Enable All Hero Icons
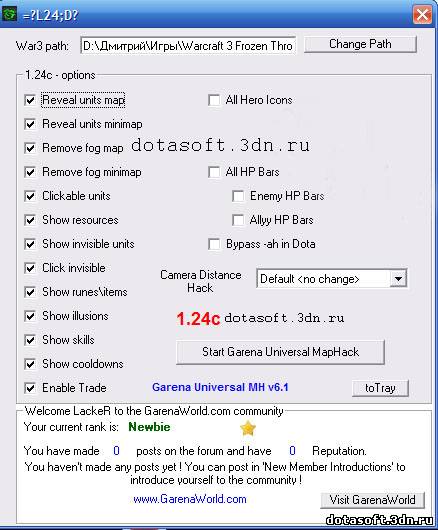This screenshot has width=438, height=530. [214, 100]
